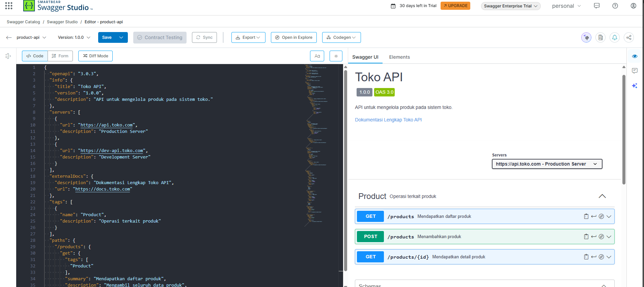The width and height of the screenshot is (644, 287).
Task: Click the Swagger Studio logo
Action: coord(58,6)
